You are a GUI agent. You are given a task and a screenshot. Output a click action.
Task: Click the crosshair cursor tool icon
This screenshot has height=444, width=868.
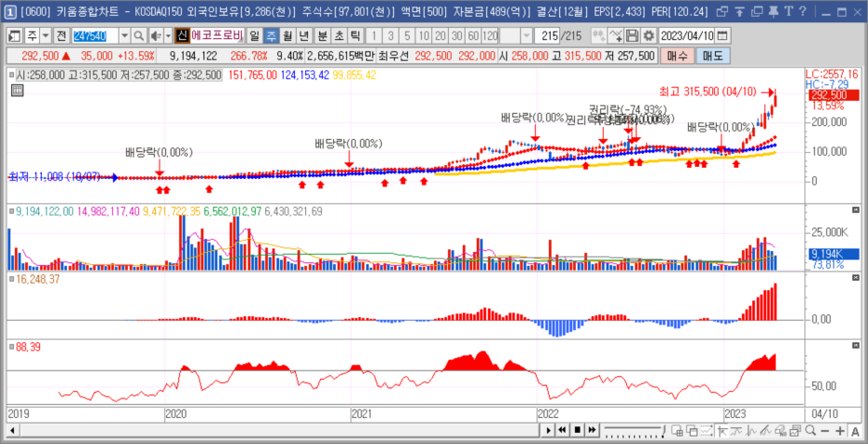pyautogui.click(x=721, y=430)
